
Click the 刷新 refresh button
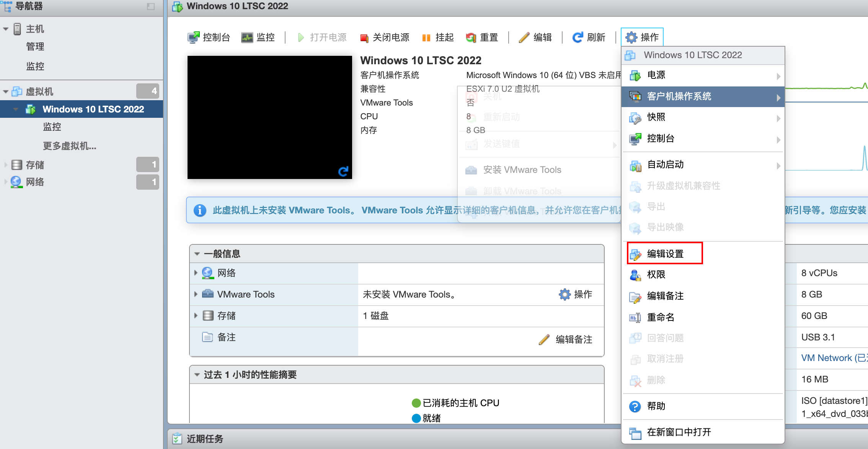tap(589, 37)
